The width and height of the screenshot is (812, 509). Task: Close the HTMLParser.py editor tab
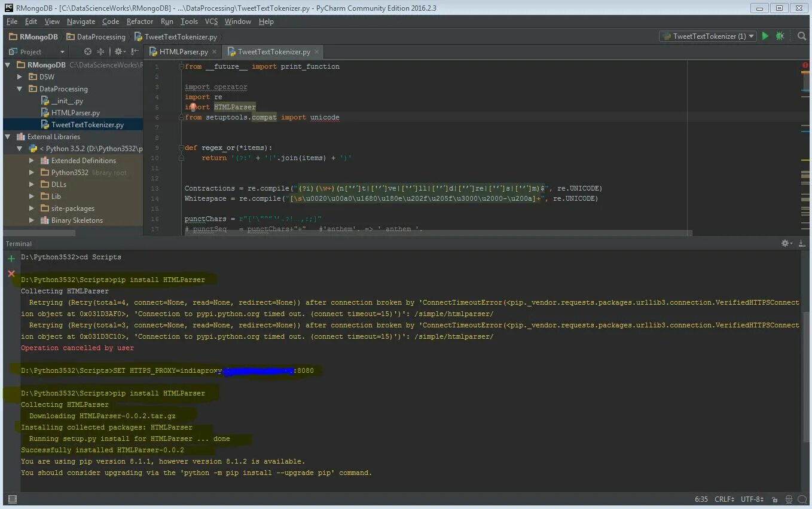[215, 52]
